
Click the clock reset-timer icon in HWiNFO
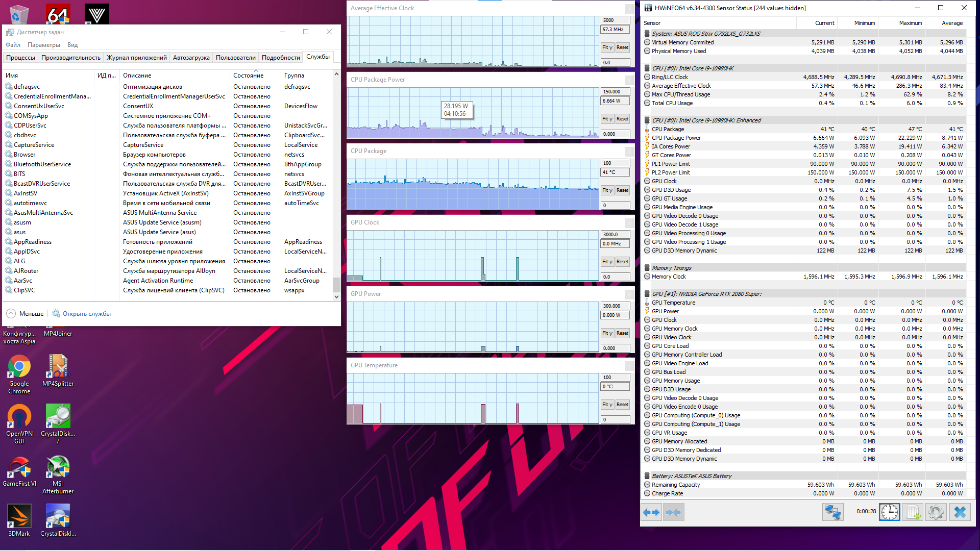[889, 512]
